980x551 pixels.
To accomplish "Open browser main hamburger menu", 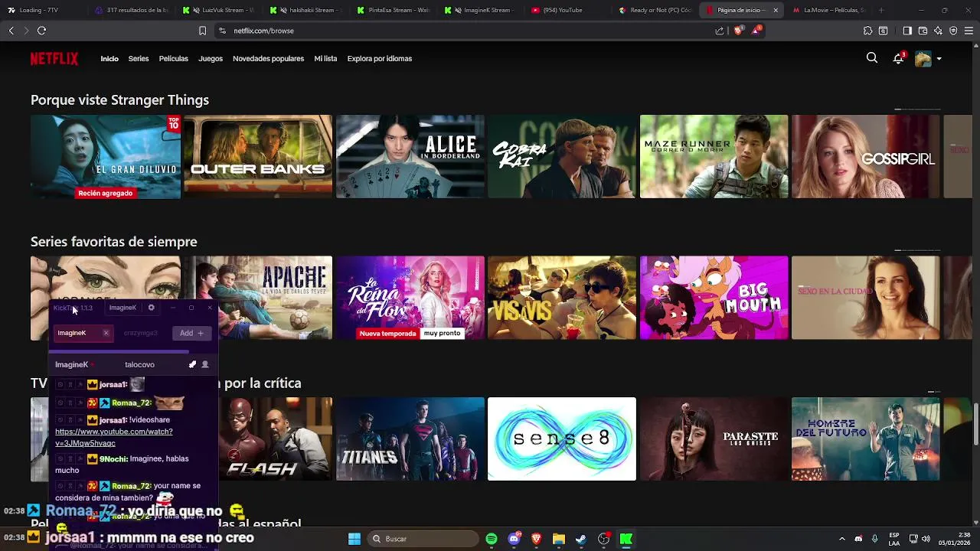I will coord(969,31).
